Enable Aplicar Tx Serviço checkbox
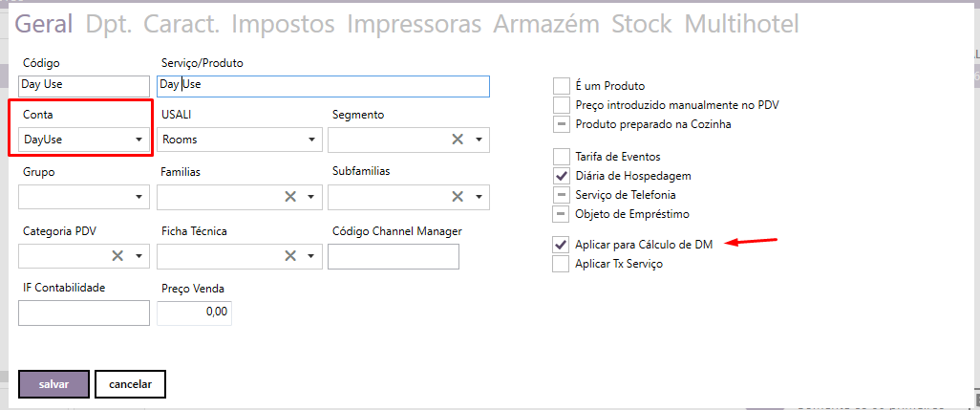980x410 pixels. [x=562, y=264]
